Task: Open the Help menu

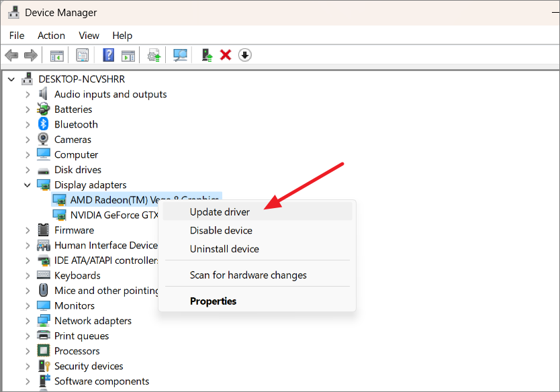Action: click(122, 36)
